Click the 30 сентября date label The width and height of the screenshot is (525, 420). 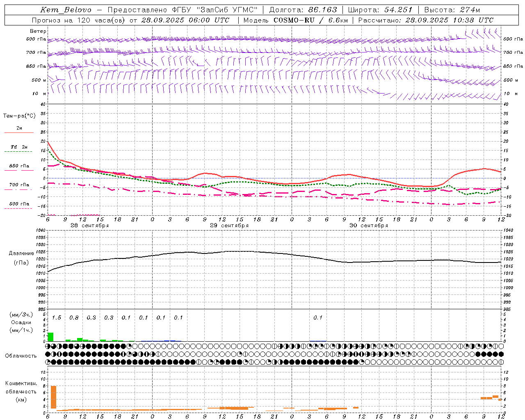point(368,226)
